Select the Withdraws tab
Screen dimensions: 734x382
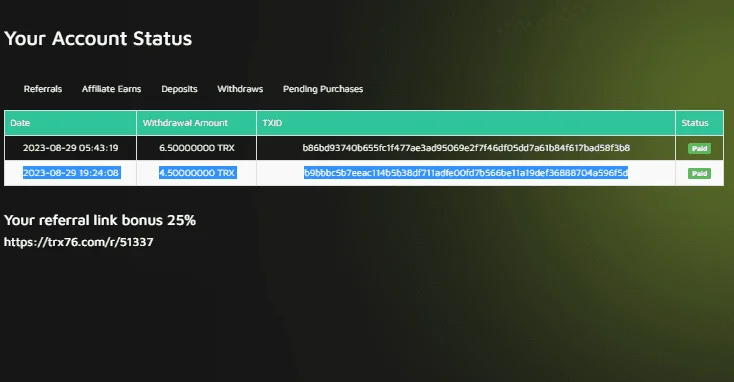click(240, 89)
